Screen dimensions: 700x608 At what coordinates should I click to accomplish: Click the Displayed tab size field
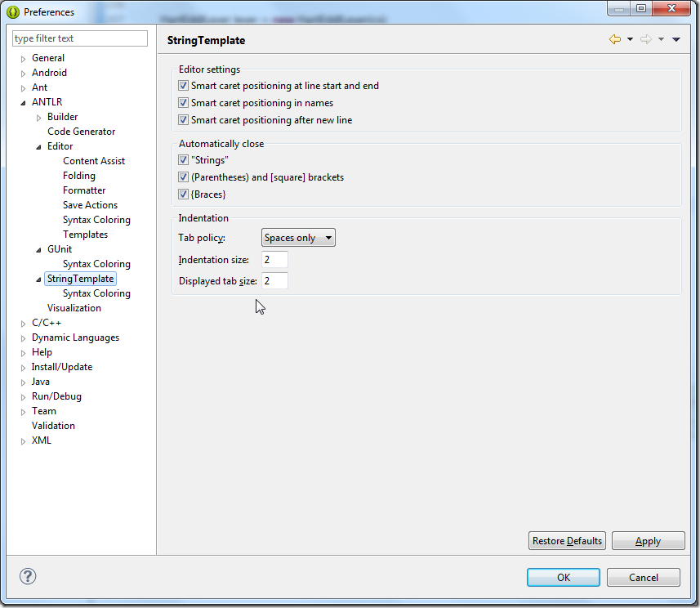(274, 281)
